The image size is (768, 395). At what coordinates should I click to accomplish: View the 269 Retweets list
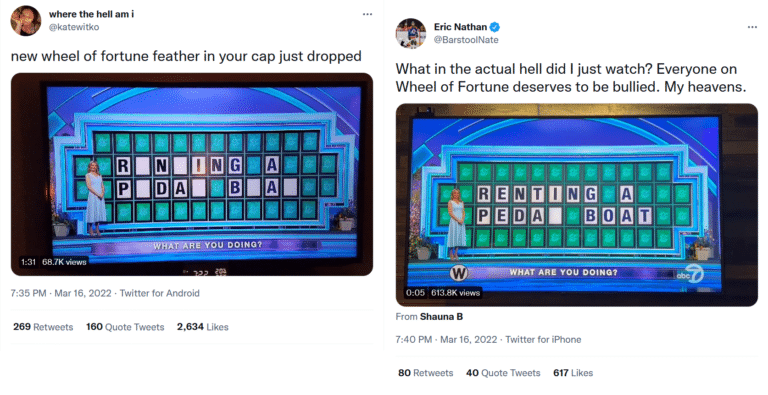click(x=43, y=327)
